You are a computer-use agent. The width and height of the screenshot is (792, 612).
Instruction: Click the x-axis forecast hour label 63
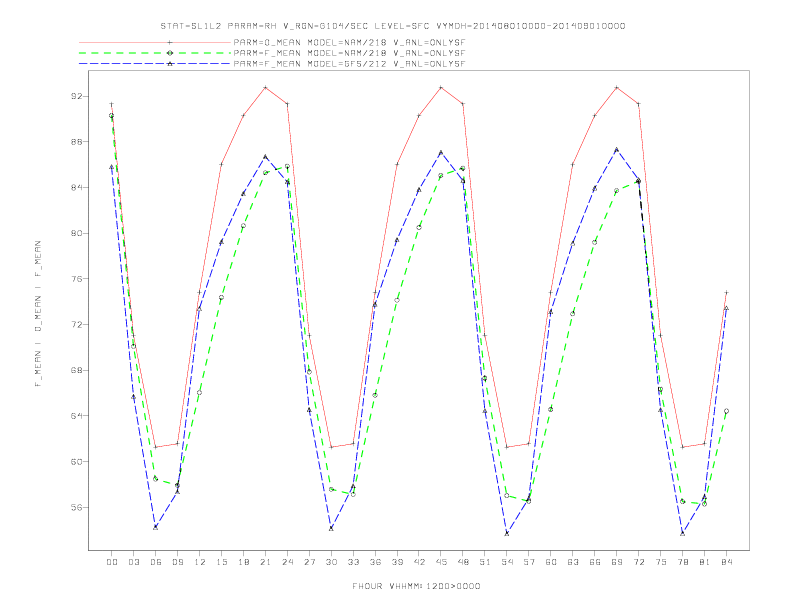point(573,562)
